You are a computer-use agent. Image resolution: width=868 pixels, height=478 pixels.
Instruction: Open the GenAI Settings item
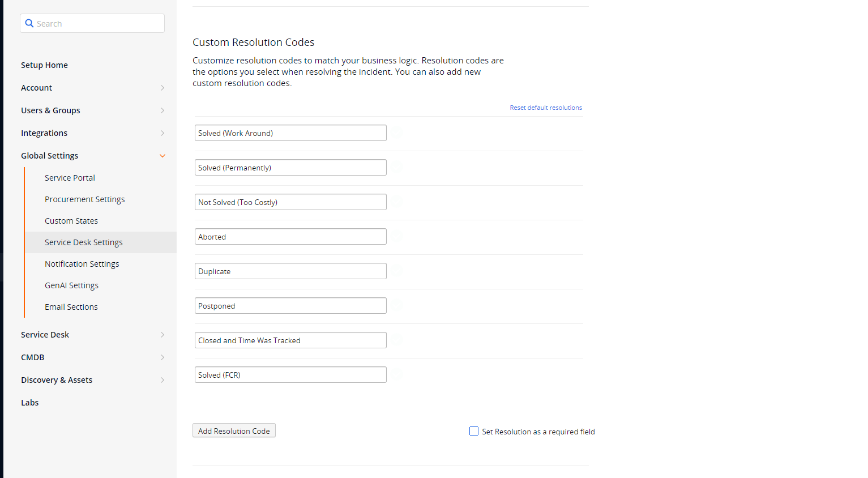click(72, 285)
